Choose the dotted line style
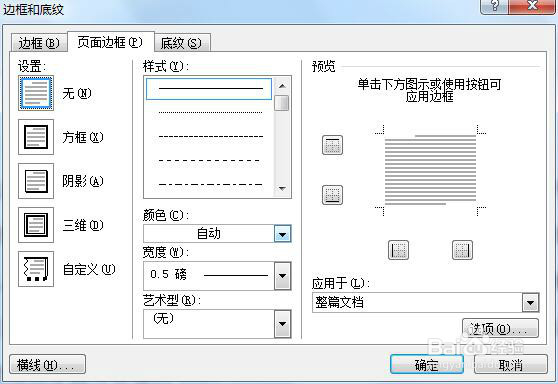The height and width of the screenshot is (384, 558). pos(210,112)
